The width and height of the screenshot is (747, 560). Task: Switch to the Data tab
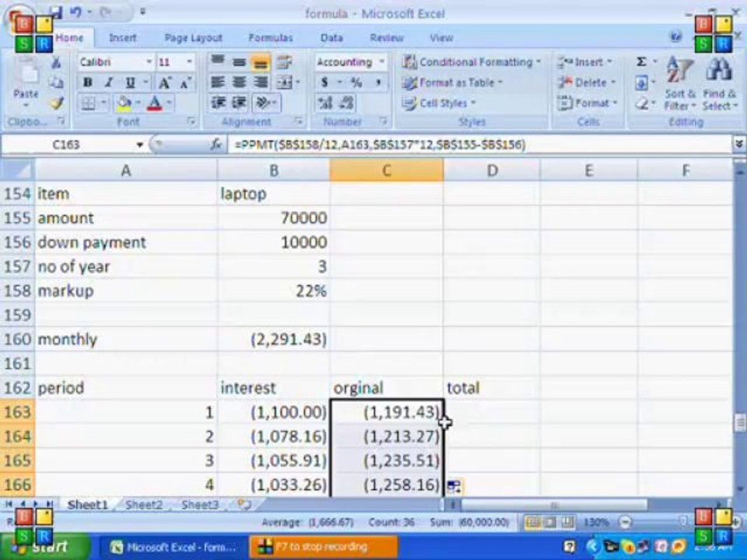coord(331,37)
